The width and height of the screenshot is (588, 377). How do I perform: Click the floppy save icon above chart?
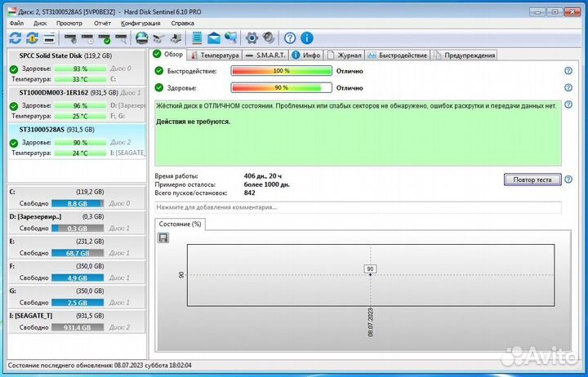(163, 238)
